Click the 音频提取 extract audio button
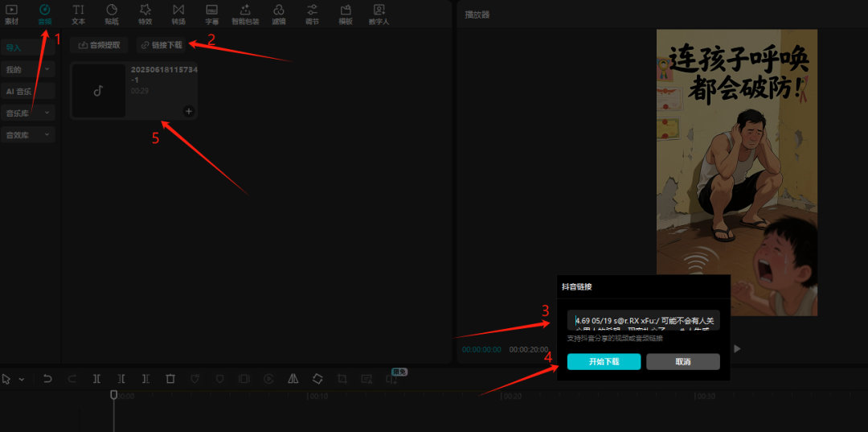This screenshot has height=432, width=868. tap(99, 45)
